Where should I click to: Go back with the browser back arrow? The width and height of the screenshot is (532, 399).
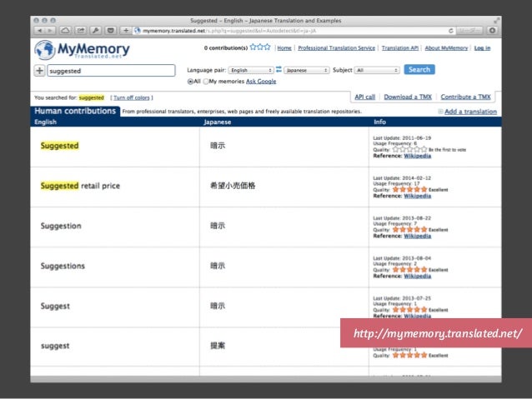(39, 31)
